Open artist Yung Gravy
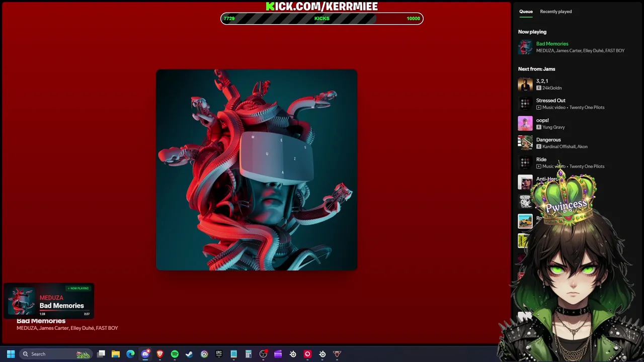This screenshot has height=362, width=644. tap(553, 127)
